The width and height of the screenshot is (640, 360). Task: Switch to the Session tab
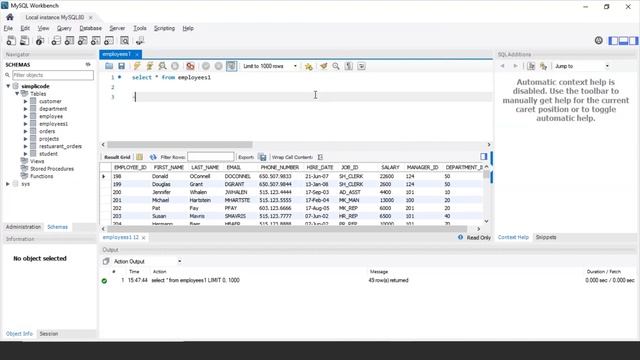pyautogui.click(x=49, y=334)
